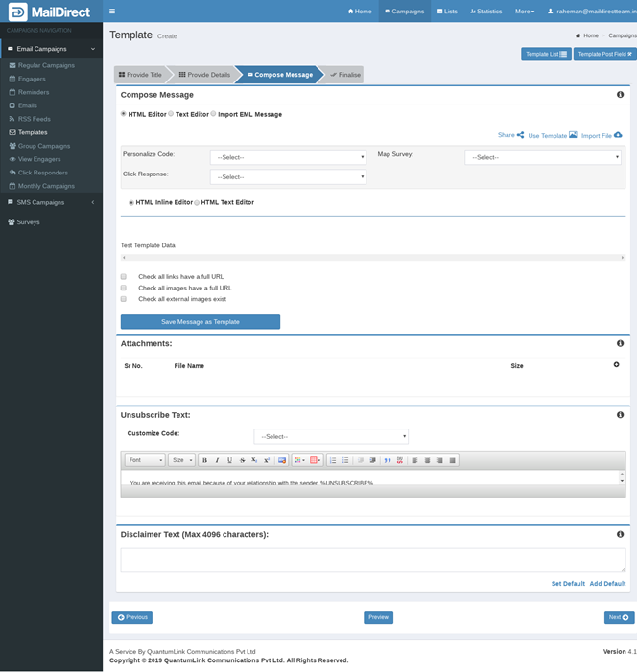
Task: Click the Compose Message info icon
Action: tap(620, 95)
